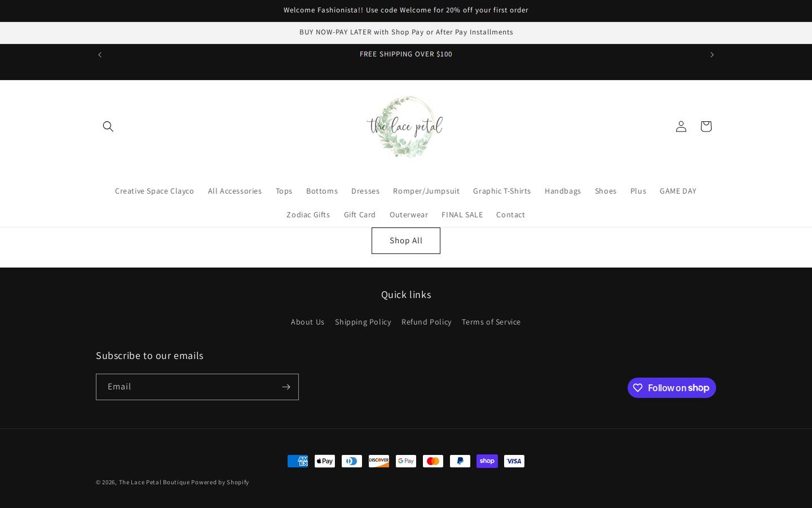This screenshot has height=508, width=812.
Task: Open Graphic T-Shirts category
Action: pos(502,191)
